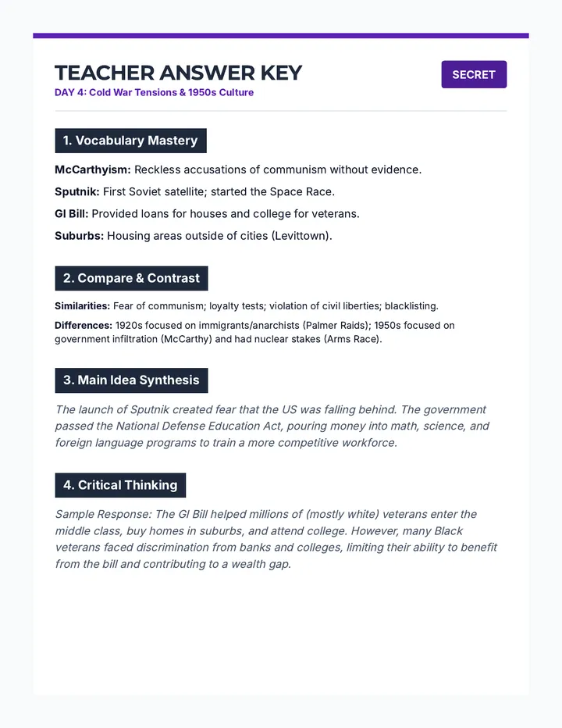This screenshot has width=562, height=728.
Task: Select the Main Idea Synthesis header
Action: click(x=131, y=380)
